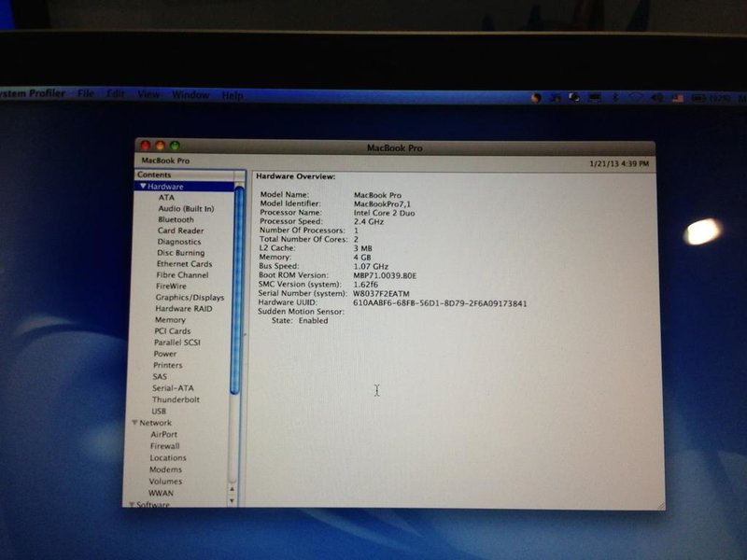
Task: Collapse the Network disclosure triangle
Action: pyautogui.click(x=134, y=423)
